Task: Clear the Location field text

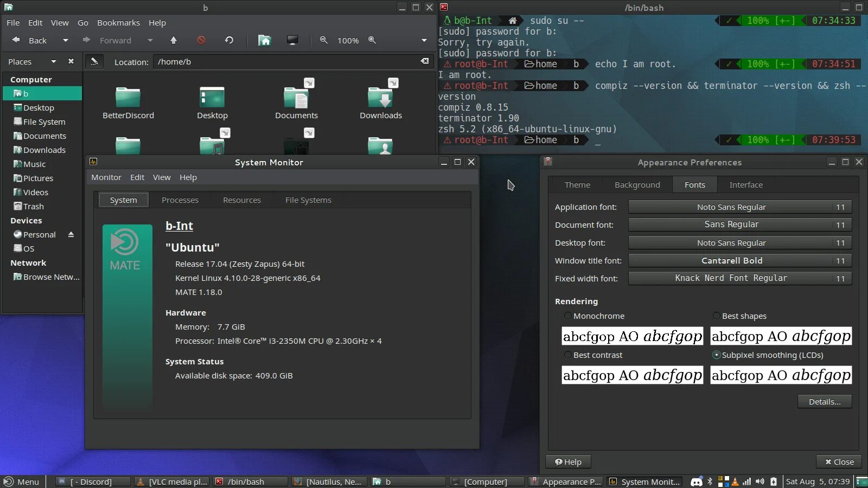Action: (x=425, y=61)
